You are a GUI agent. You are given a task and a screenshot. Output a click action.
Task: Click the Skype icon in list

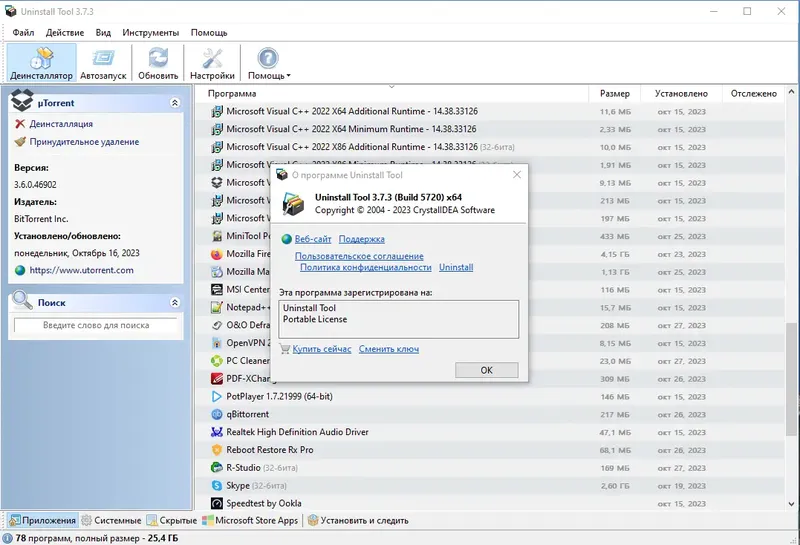click(x=217, y=486)
